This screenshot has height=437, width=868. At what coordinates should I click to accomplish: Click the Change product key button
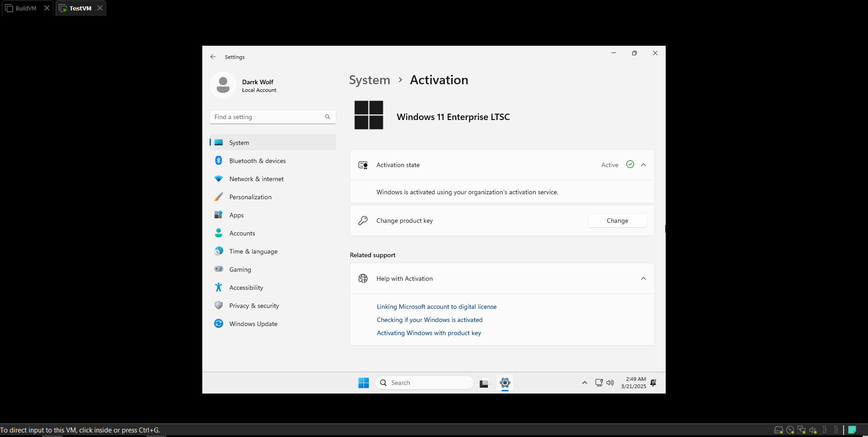[617, 221]
